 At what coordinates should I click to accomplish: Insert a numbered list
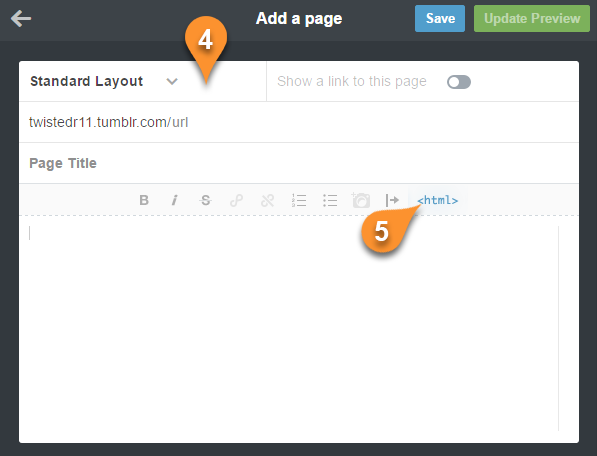point(299,200)
